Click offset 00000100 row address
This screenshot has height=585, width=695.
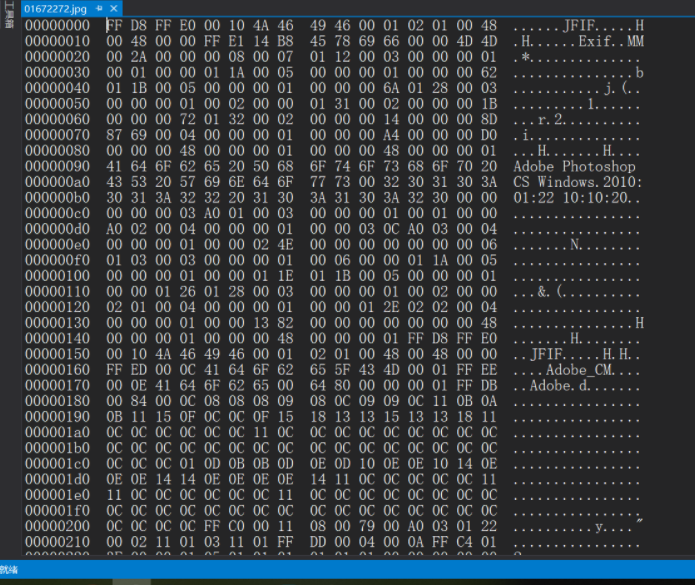57,276
